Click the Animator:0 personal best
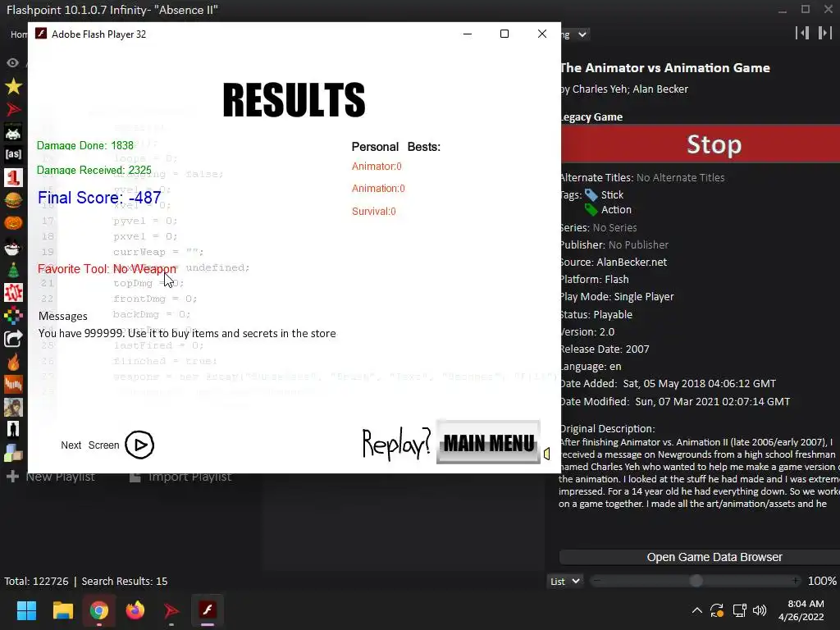Viewport: 840px width, 630px height. (377, 167)
